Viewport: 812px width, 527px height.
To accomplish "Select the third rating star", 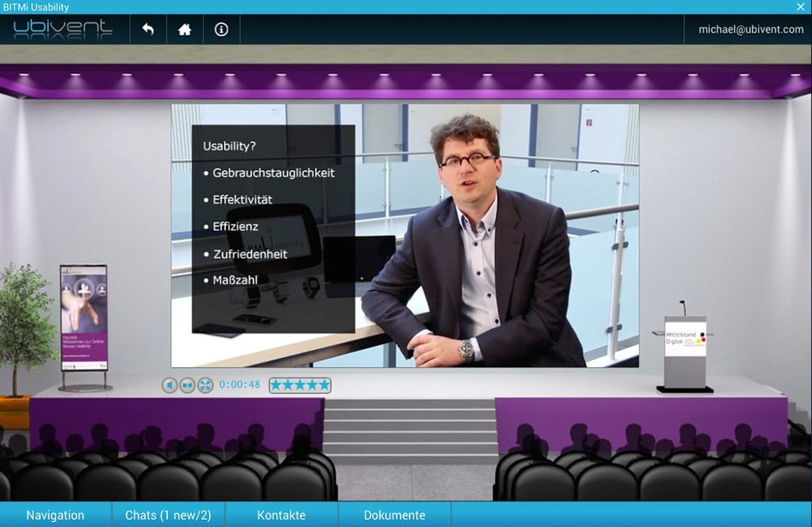I will (x=300, y=385).
